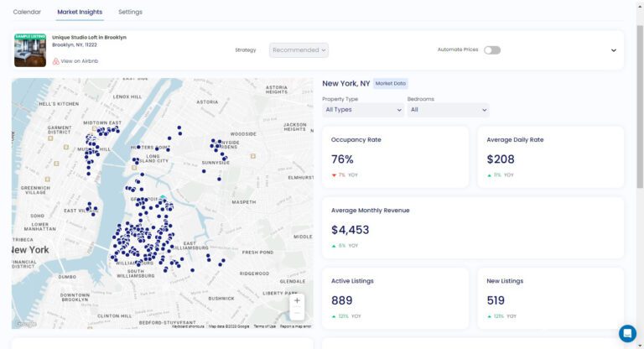Viewport: 644px width, 349px height.
Task: Switch to the Calendar tab
Action: pyautogui.click(x=27, y=12)
